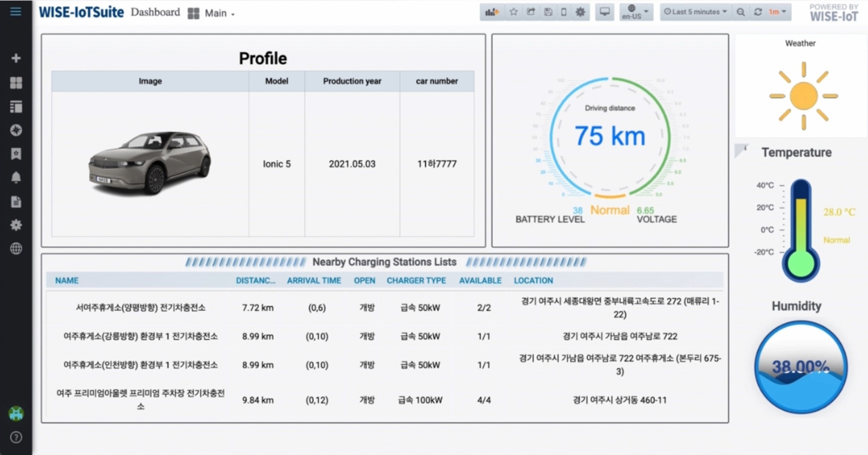Click the thermometer temperature gauge
The width and height of the screenshot is (868, 455).
(x=801, y=231)
